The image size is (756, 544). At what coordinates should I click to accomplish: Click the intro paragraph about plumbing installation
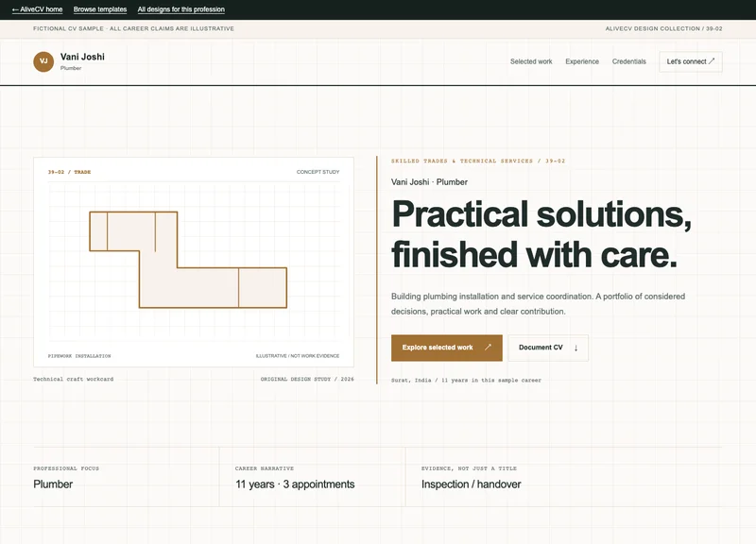pyautogui.click(x=538, y=303)
